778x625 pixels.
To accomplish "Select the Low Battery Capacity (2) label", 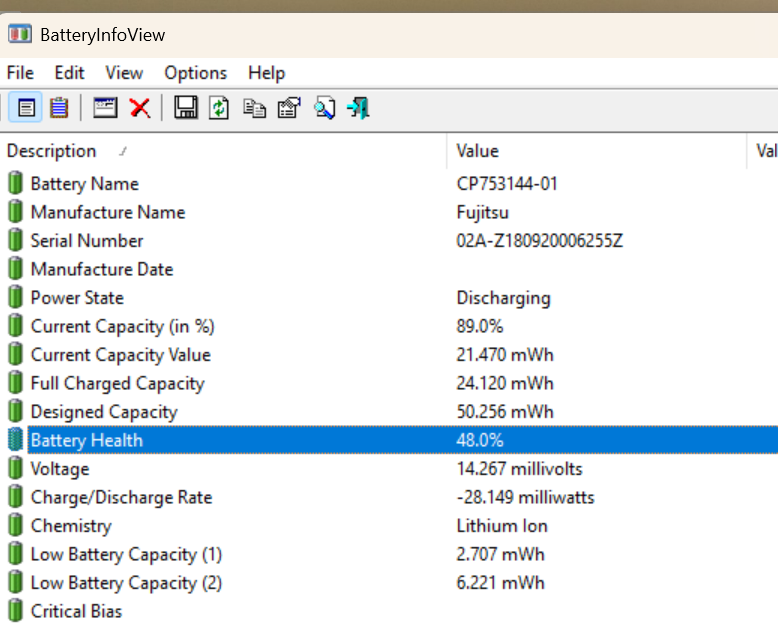I will (127, 583).
